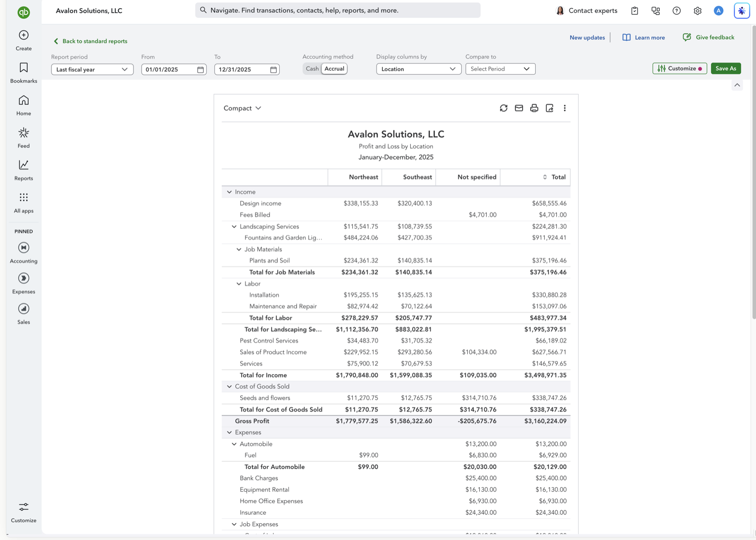Click the Customize report button
The height and width of the screenshot is (540, 756).
pyautogui.click(x=679, y=69)
